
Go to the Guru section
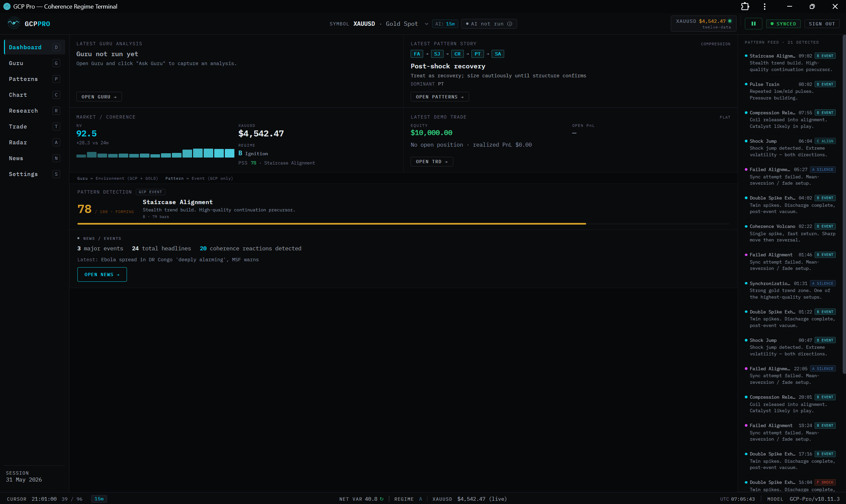[34, 63]
